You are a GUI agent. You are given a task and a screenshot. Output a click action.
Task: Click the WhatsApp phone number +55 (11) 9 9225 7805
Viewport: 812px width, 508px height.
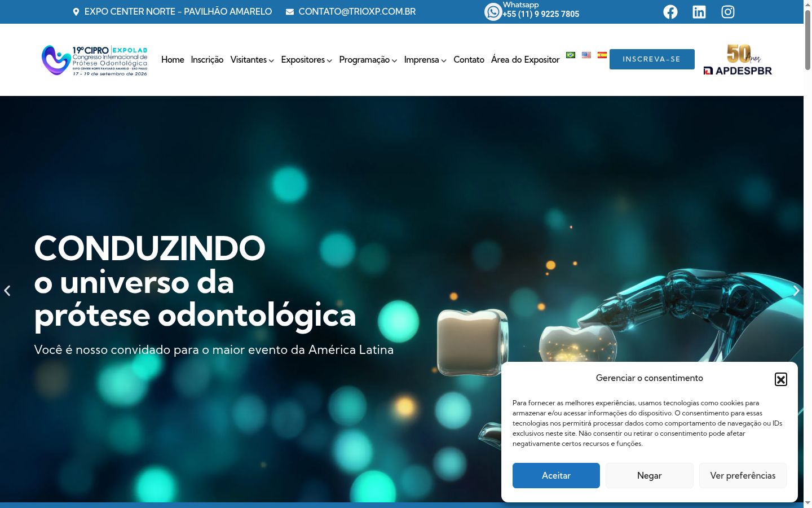click(x=541, y=14)
